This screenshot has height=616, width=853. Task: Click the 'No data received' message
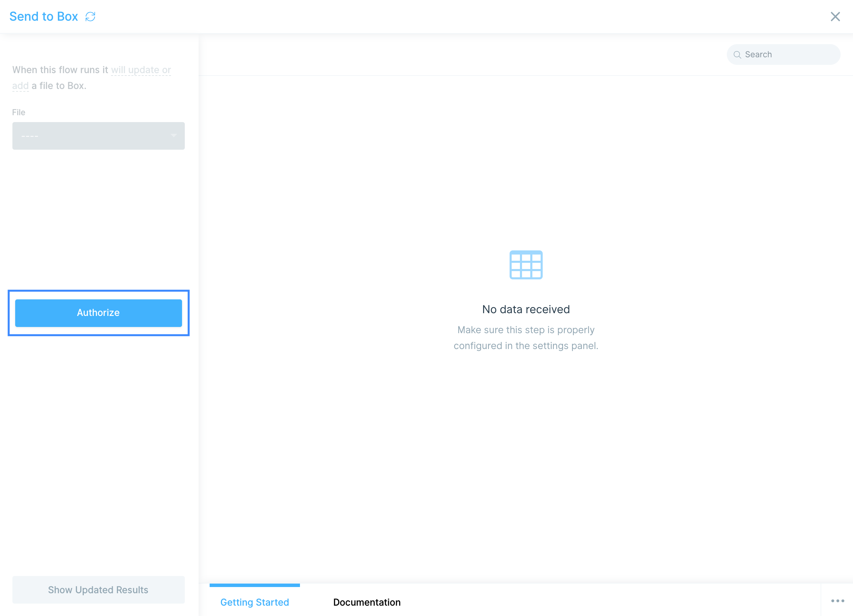(x=526, y=309)
